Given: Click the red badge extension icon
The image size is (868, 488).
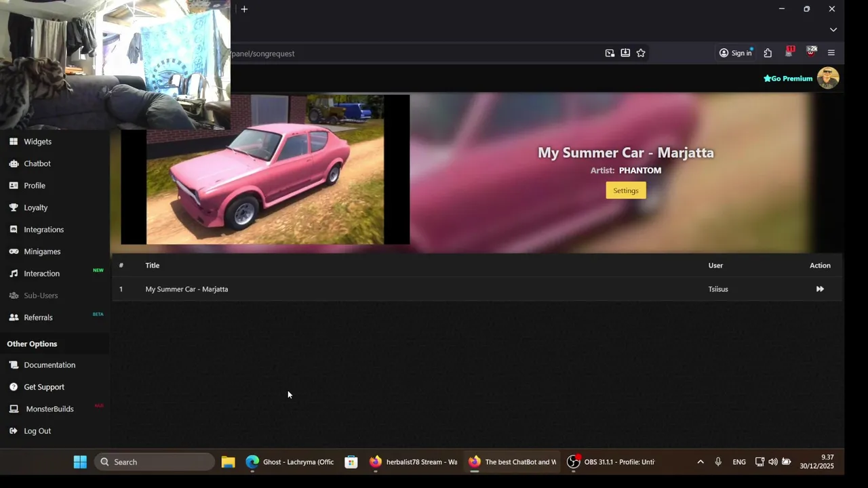Looking at the screenshot, I should click(x=789, y=52).
